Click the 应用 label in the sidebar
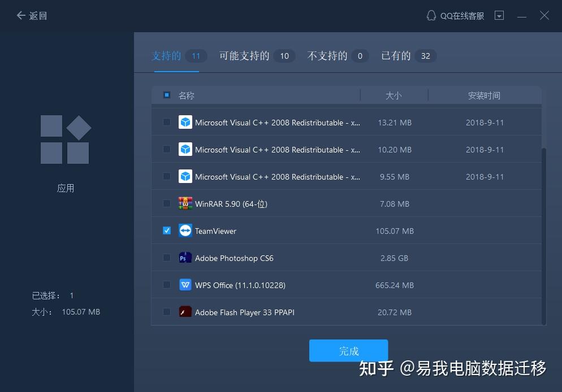 pyautogui.click(x=66, y=188)
